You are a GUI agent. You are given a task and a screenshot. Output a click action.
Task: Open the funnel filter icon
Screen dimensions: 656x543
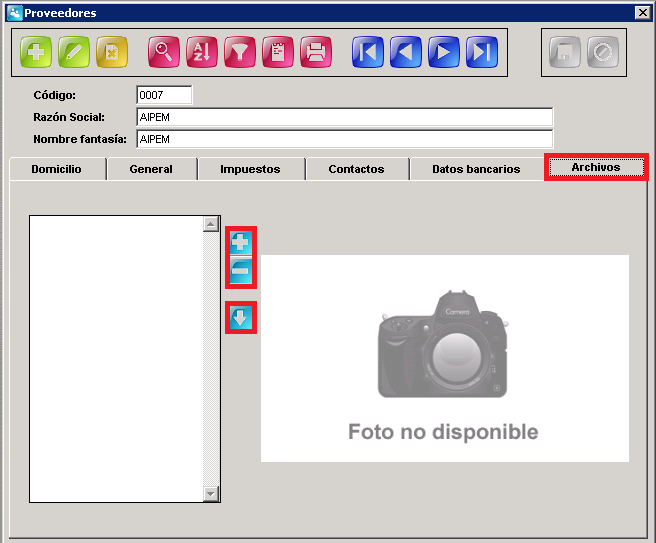click(x=240, y=52)
